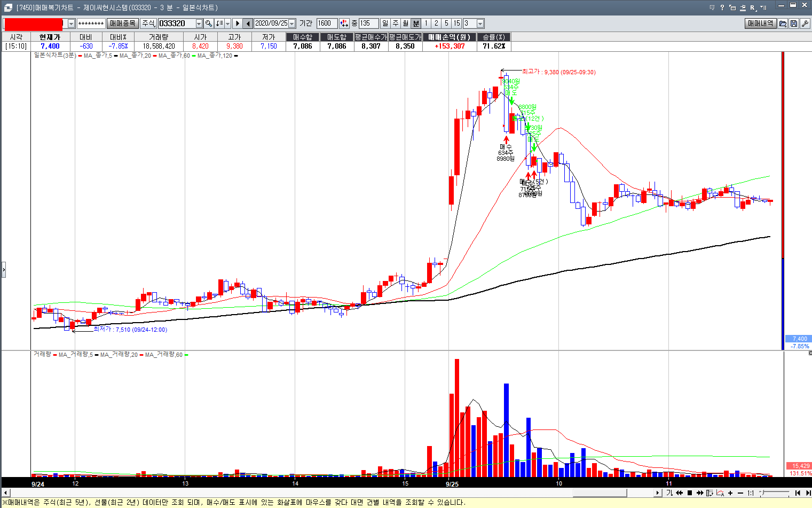The width and height of the screenshot is (812, 508).
Task: Open wrench settings icon
Action: (x=805, y=24)
